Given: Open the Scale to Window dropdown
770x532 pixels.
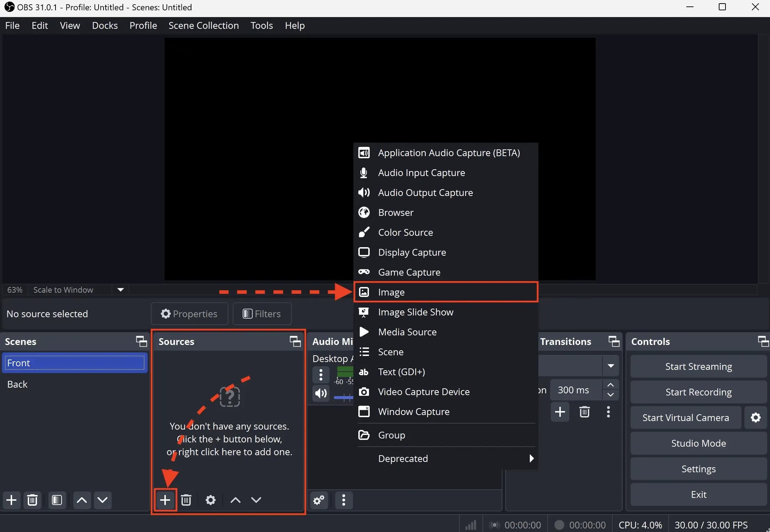Looking at the screenshot, I should [120, 290].
